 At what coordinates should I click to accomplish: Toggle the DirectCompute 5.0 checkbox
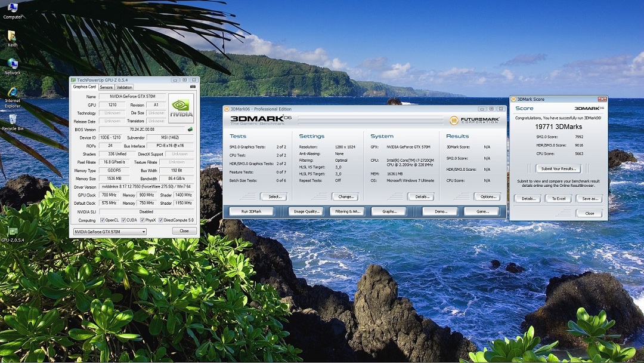point(161,220)
